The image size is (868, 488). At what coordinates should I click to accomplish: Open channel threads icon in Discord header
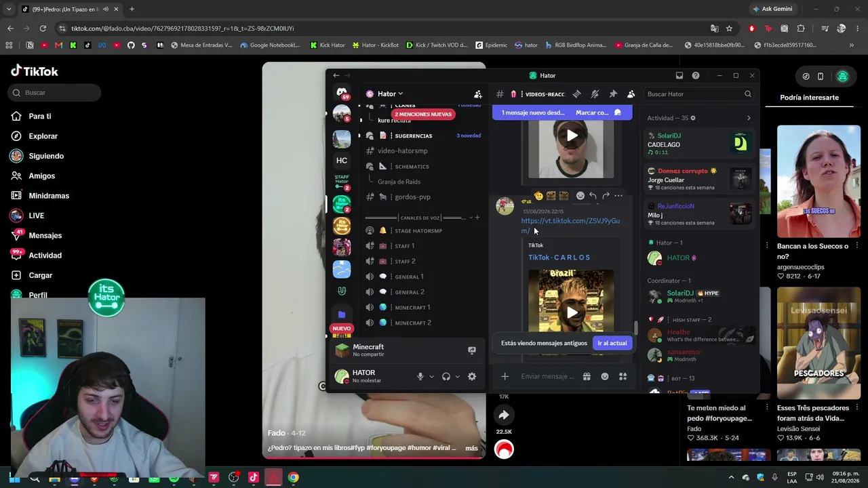point(576,94)
